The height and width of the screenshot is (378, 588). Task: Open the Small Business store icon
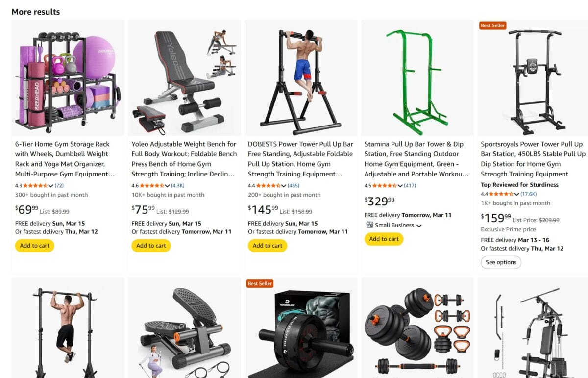(370, 225)
